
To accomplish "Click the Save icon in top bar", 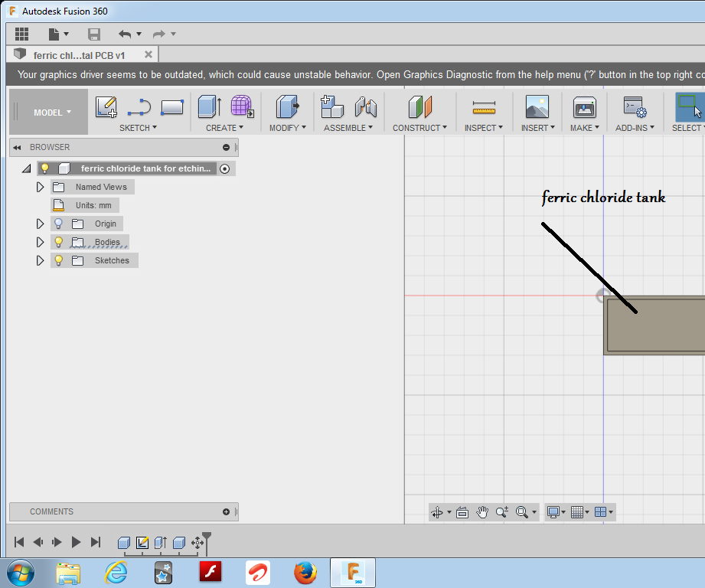I will tap(94, 34).
